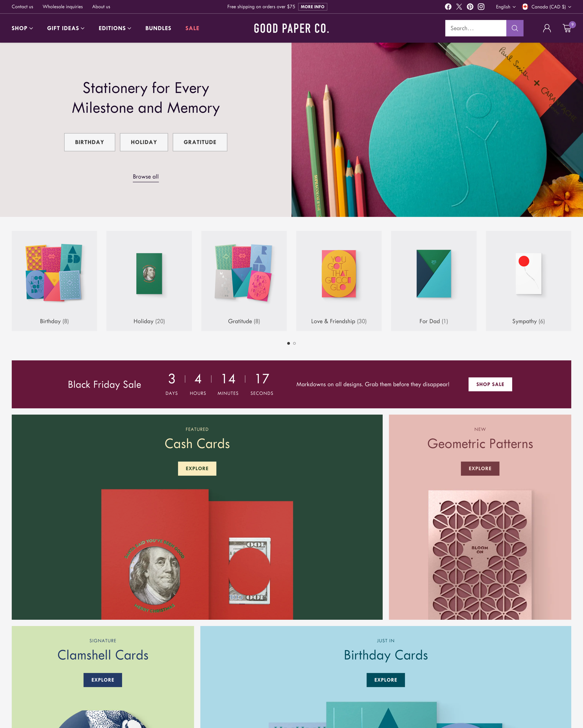Screen dimensions: 583x728
Task: Click the search input field
Action: 476,28
